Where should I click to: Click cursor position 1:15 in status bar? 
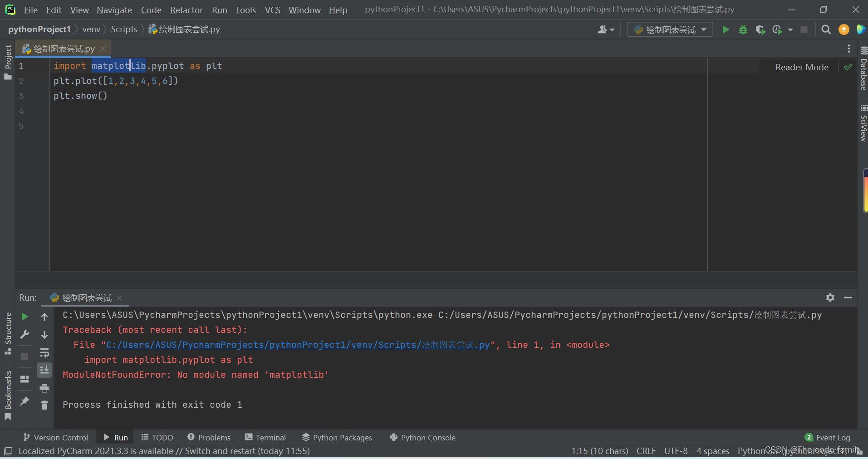tap(600, 451)
